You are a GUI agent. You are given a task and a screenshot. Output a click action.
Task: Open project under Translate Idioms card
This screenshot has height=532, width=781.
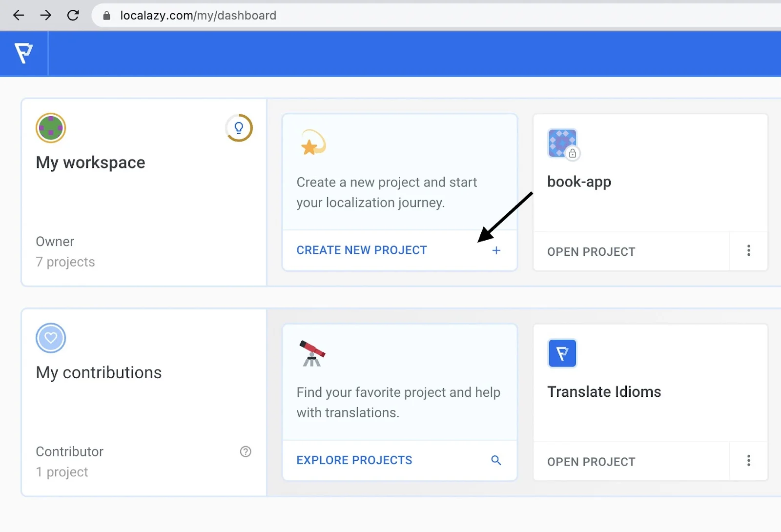[591, 462]
